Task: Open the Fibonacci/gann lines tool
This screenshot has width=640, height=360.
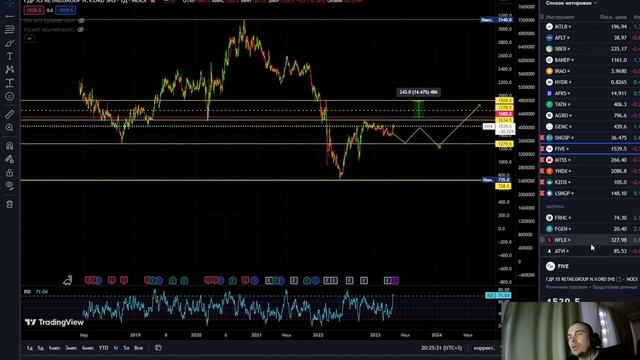Action: point(9,29)
